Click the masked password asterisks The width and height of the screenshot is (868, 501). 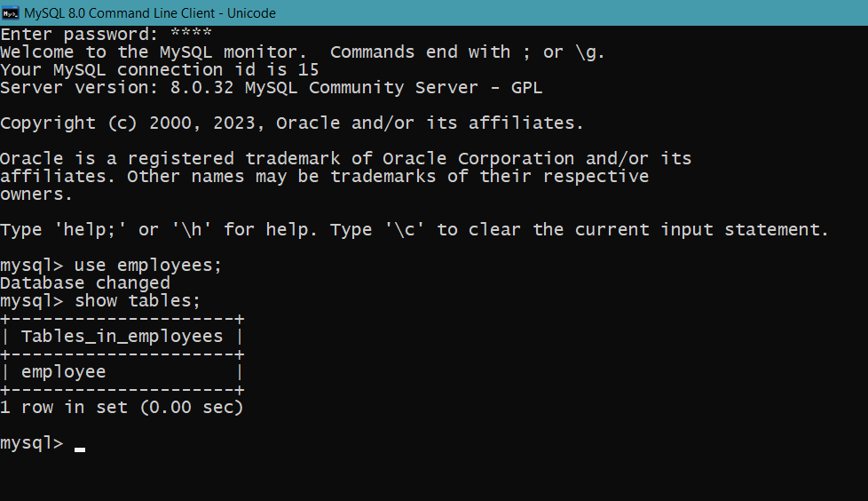click(191, 33)
